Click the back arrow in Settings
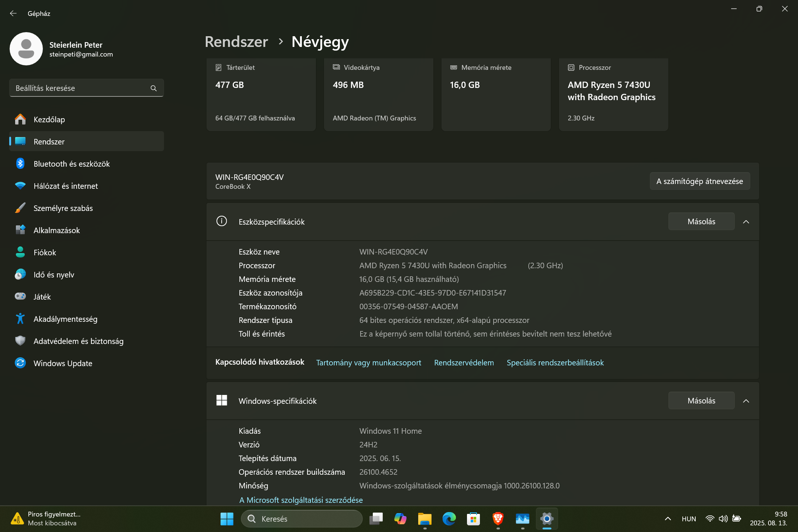This screenshot has height=532, width=798. [13, 13]
